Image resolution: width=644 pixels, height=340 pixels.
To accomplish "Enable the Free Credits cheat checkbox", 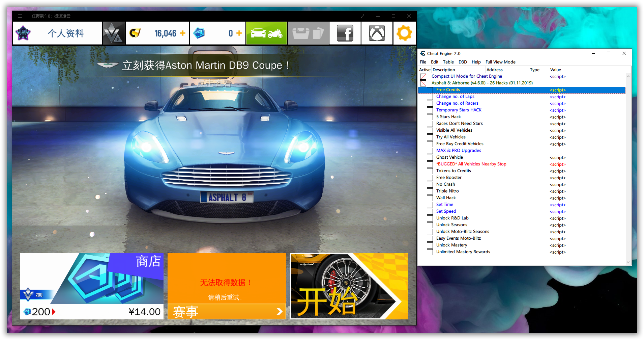I will click(430, 90).
